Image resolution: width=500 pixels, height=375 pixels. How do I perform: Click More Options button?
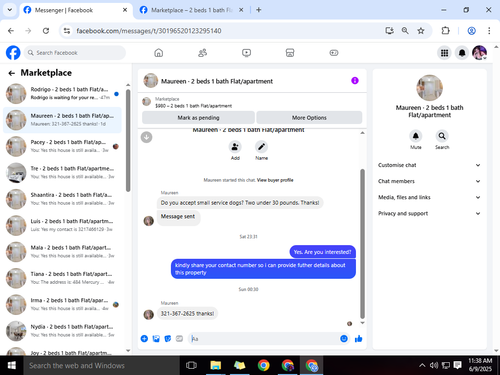pyautogui.click(x=309, y=118)
